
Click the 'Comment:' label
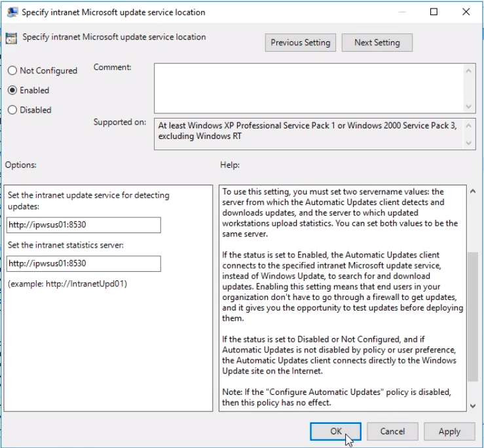pyautogui.click(x=113, y=67)
